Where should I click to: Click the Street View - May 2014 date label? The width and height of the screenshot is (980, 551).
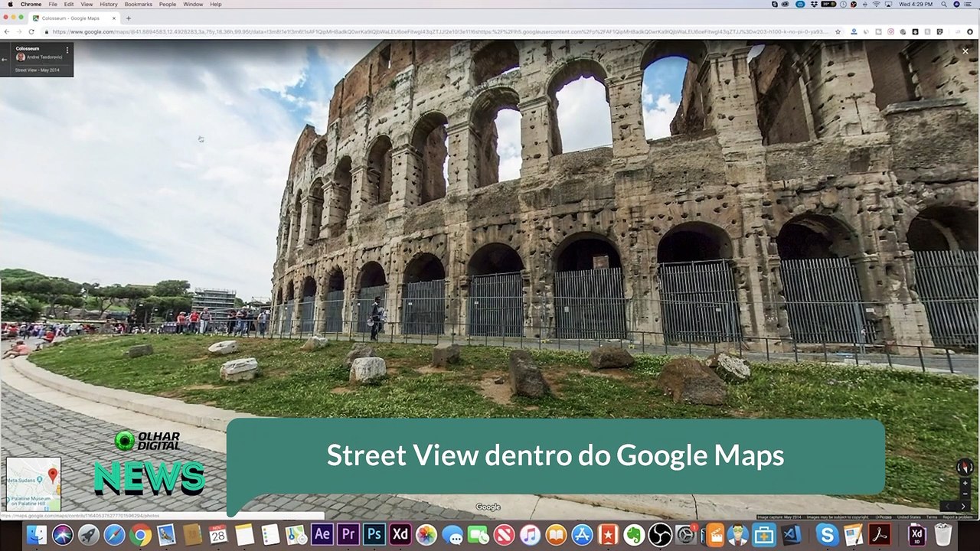point(38,70)
